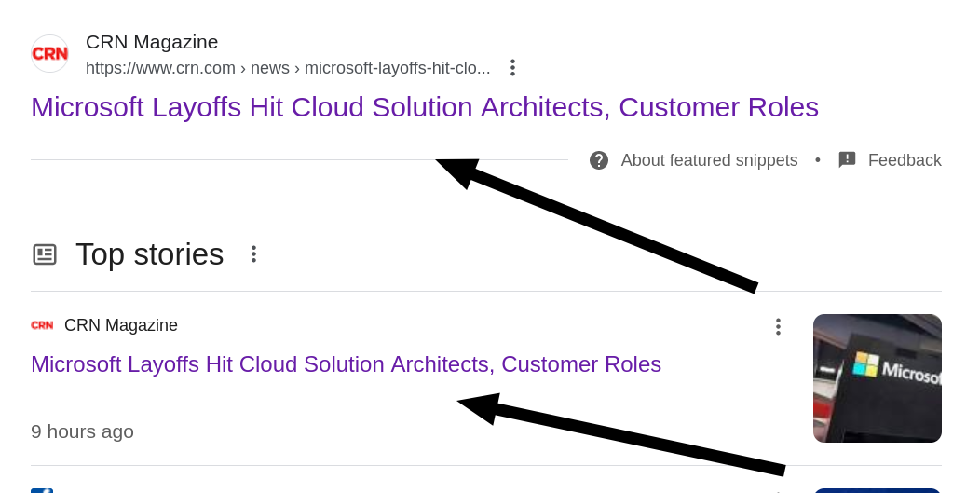Click the question mark help icon
This screenshot has width=980, height=493.
click(599, 160)
